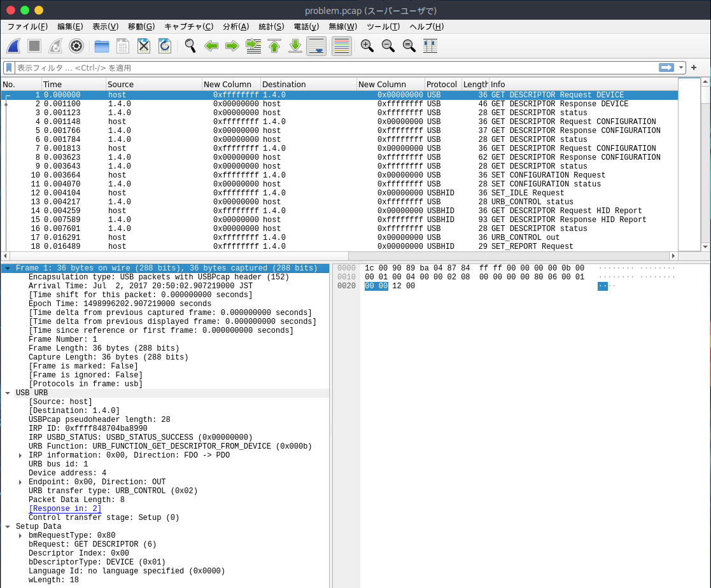This screenshot has width=711, height=588.
Task: Click the restart capture icon
Action: (55, 46)
